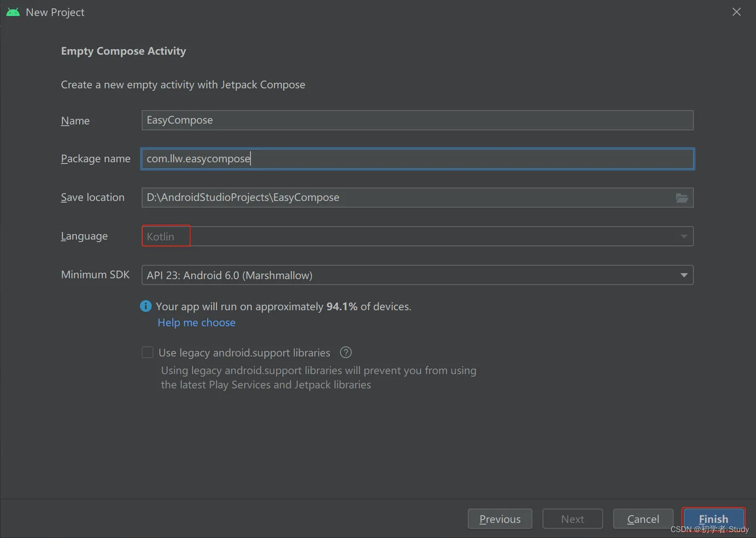Browse for save location with folder icon
Image resolution: width=756 pixels, height=538 pixels.
pyautogui.click(x=682, y=198)
